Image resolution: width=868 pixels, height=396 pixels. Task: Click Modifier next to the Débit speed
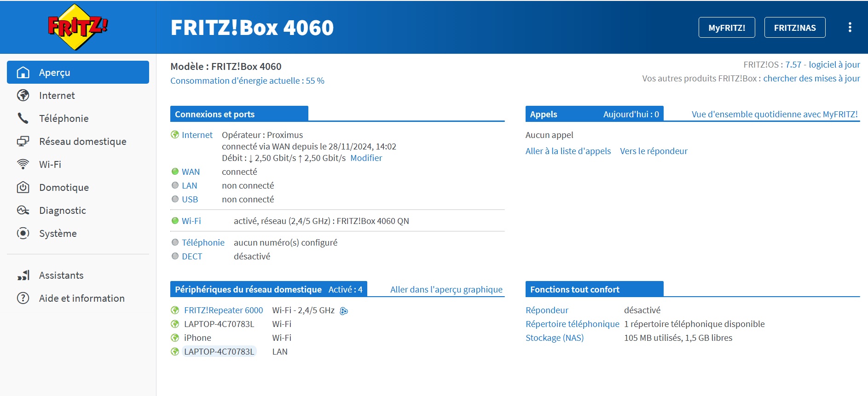pyautogui.click(x=366, y=158)
